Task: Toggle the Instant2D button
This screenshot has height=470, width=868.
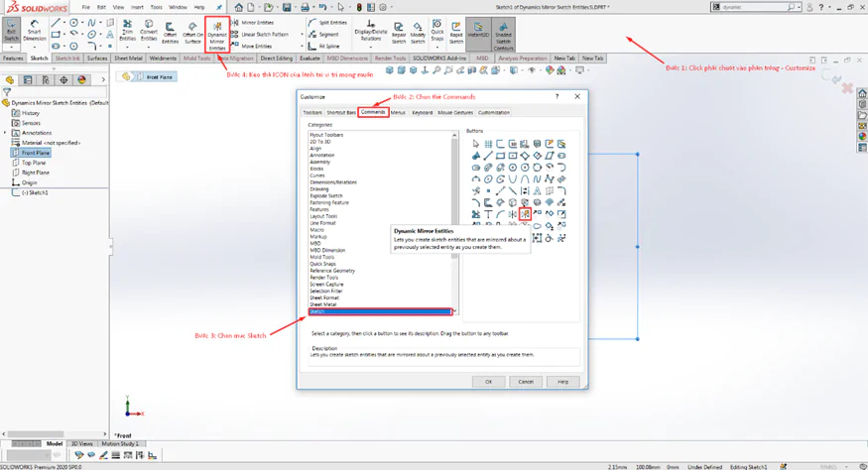Action: pos(478,33)
